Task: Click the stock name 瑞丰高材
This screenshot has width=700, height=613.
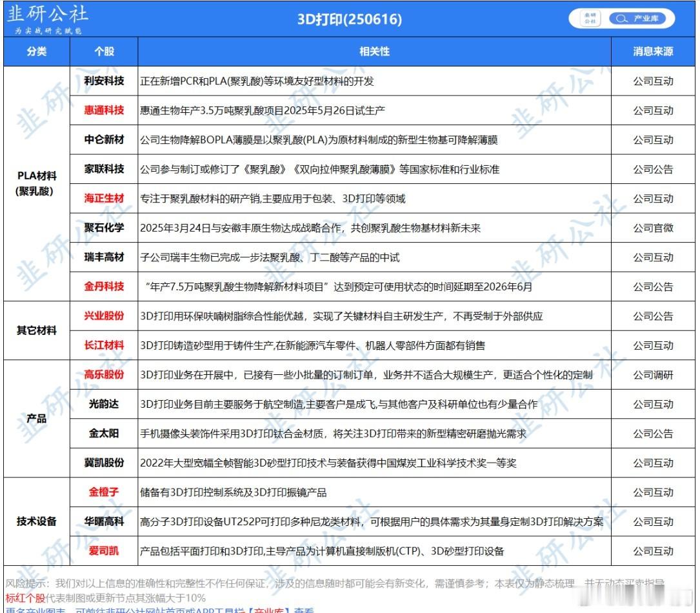Action: tap(104, 257)
